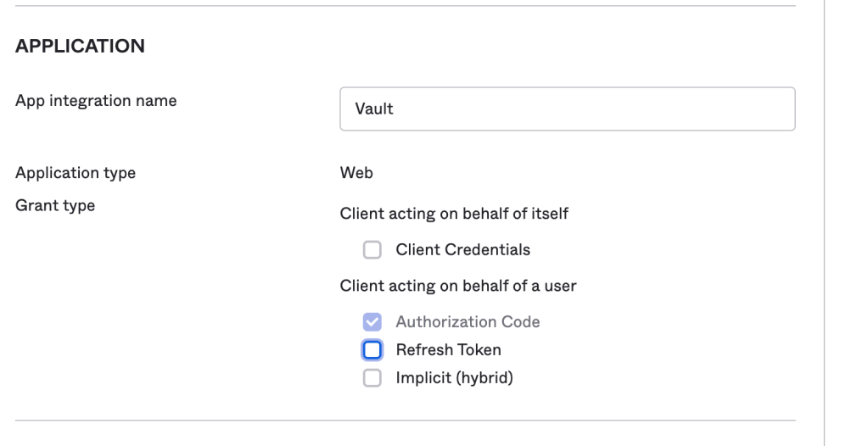Click the Web application type value

point(356,173)
